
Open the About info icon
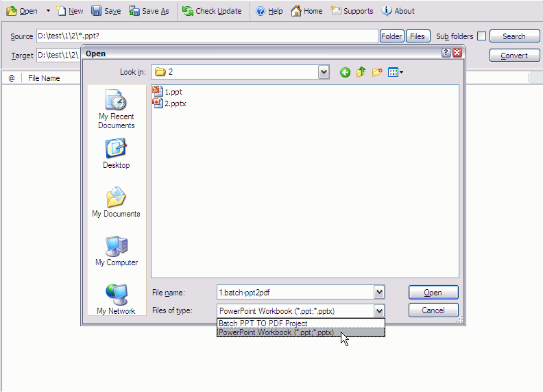coord(387,11)
